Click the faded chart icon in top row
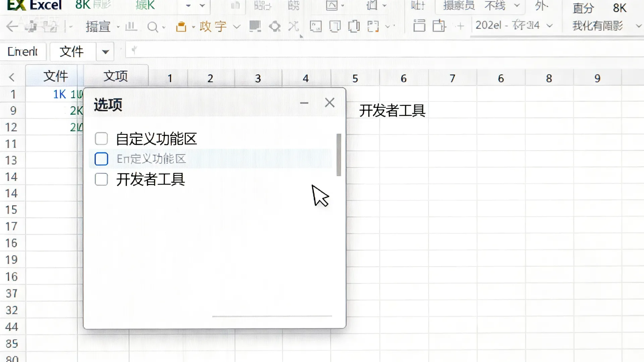 tap(235, 5)
